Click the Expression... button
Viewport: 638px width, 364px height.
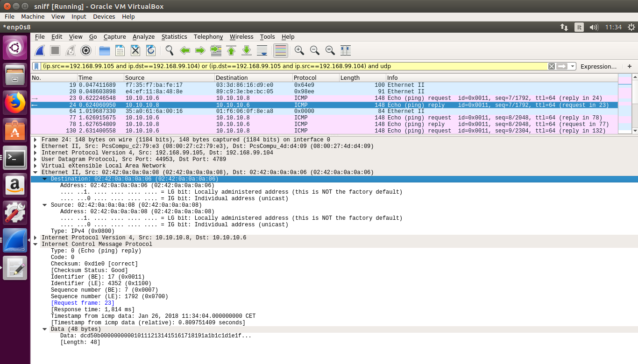click(x=598, y=66)
